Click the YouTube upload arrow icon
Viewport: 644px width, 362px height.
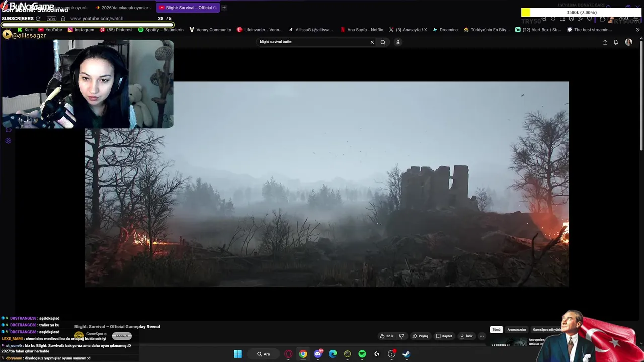(x=605, y=42)
